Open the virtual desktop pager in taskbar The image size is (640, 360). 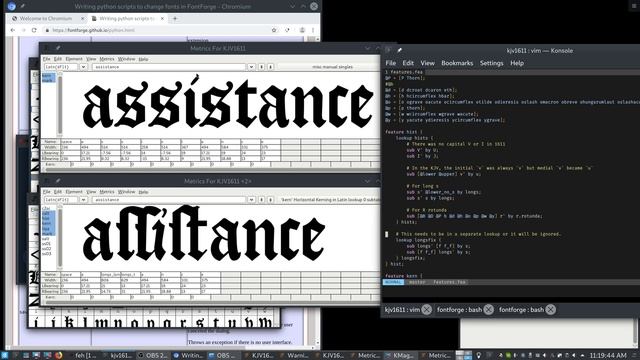click(x=464, y=356)
